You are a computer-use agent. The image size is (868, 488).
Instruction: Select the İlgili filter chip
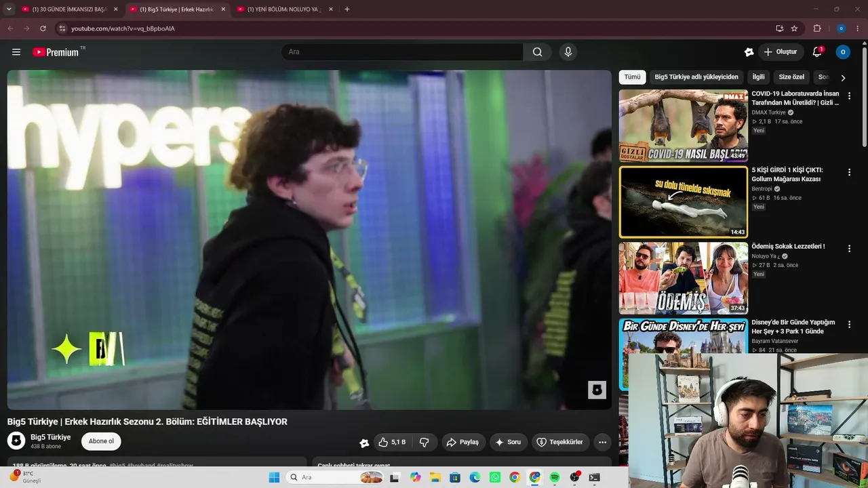(x=758, y=77)
